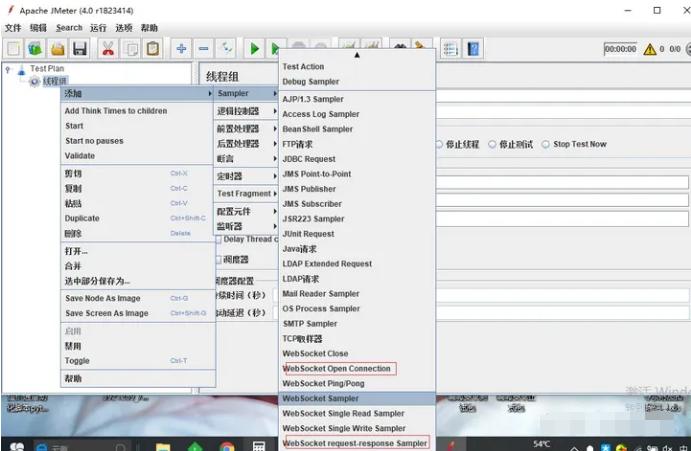Select the 线程组 node in tree
691x451 pixels.
coord(55,81)
